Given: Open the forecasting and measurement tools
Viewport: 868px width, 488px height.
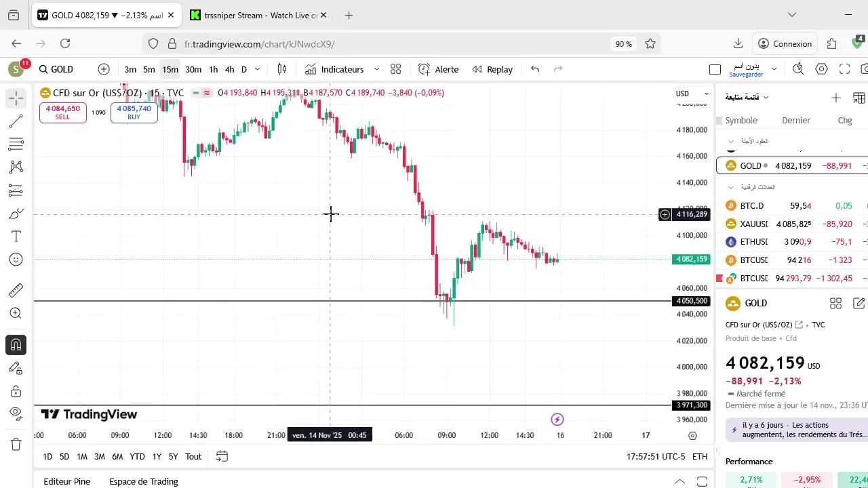Looking at the screenshot, I should tap(16, 190).
